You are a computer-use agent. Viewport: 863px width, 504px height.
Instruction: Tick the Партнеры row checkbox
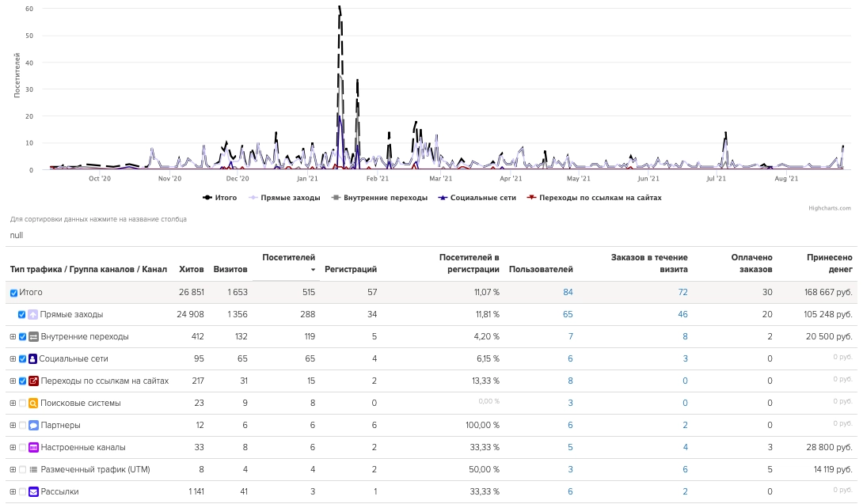click(22, 425)
